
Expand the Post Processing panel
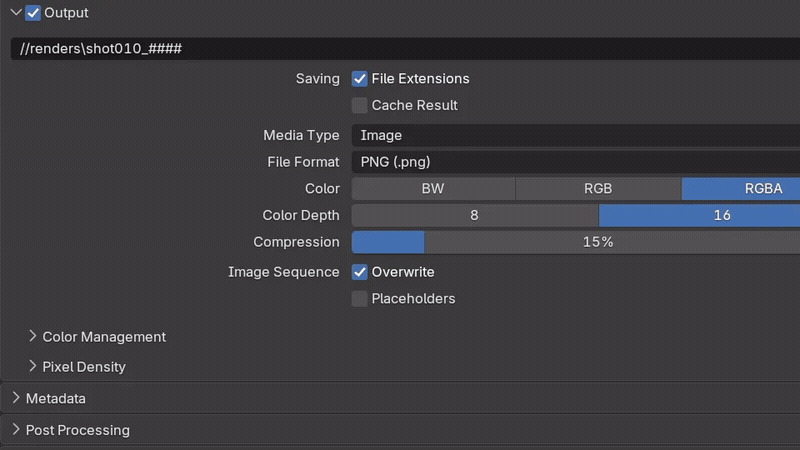(x=16, y=430)
